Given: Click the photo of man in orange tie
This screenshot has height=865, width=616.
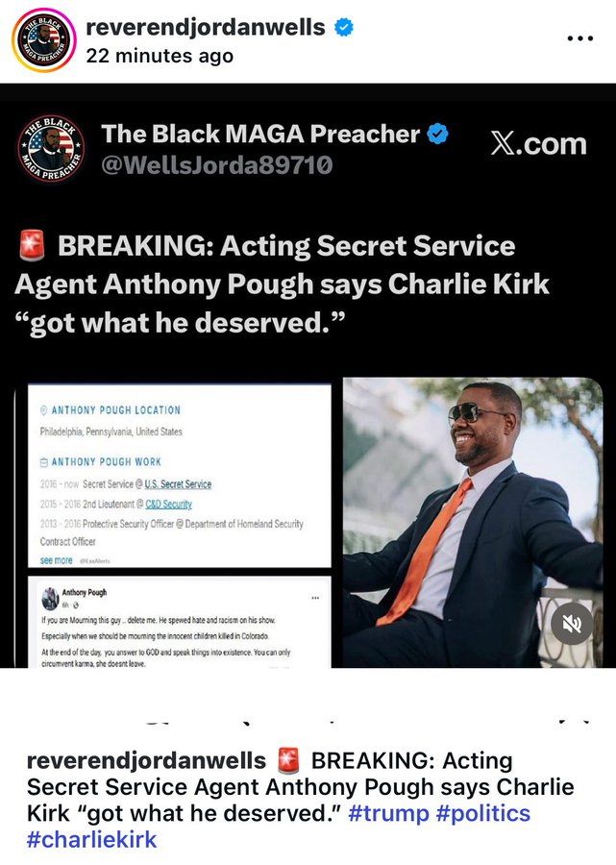Looking at the screenshot, I should [473, 523].
